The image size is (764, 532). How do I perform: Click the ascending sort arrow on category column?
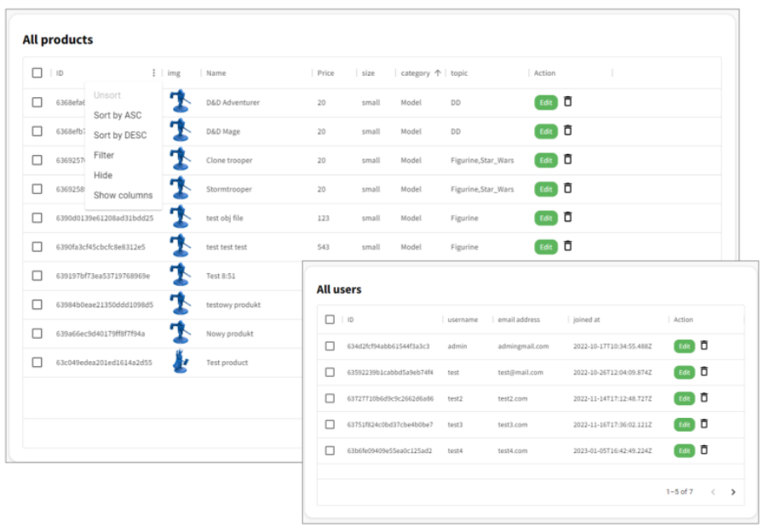[x=437, y=73]
